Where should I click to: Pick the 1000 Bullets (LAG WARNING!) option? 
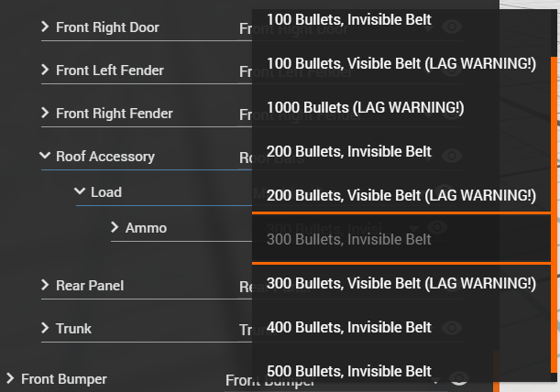point(365,107)
